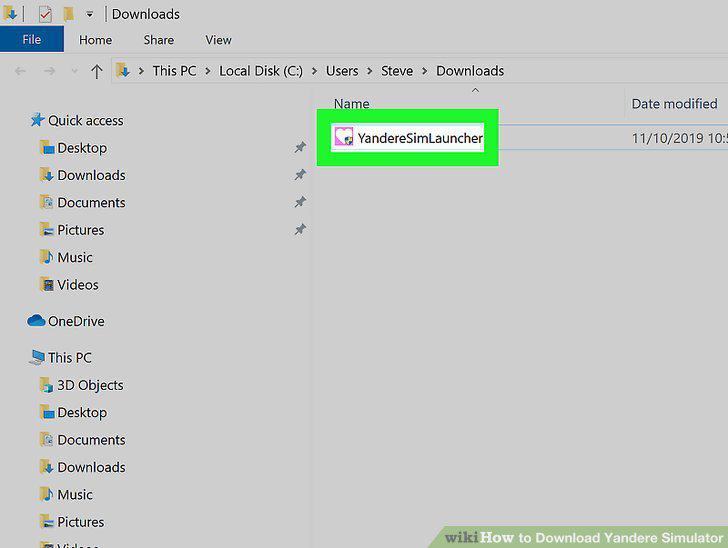728x548 pixels.
Task: Click the This PC computer icon
Action: point(37,358)
